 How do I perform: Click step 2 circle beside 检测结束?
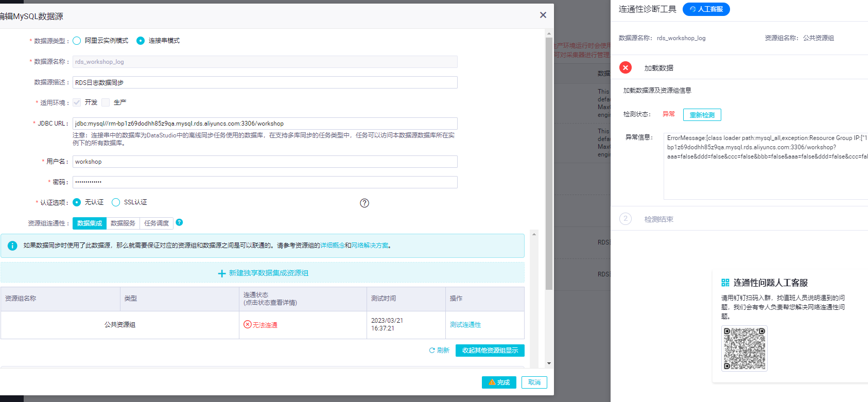tap(626, 219)
